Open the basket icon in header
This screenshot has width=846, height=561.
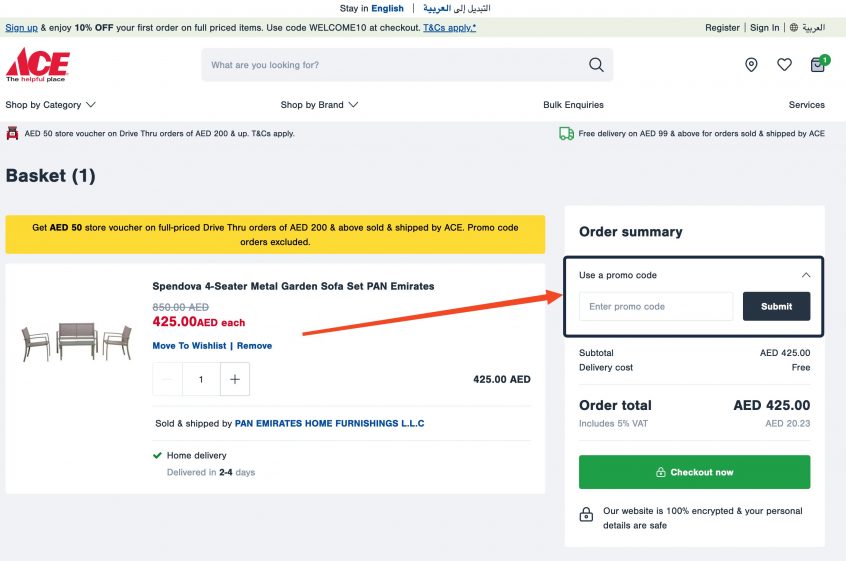[x=818, y=64]
